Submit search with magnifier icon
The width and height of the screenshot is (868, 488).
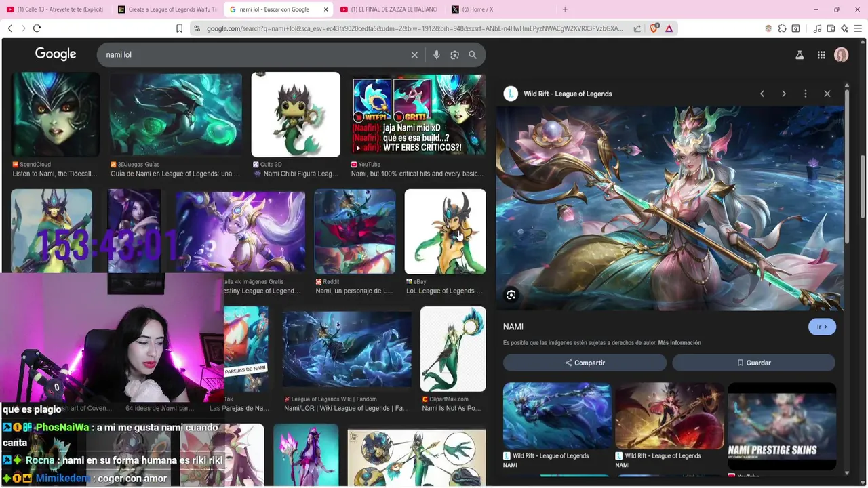[x=473, y=55]
